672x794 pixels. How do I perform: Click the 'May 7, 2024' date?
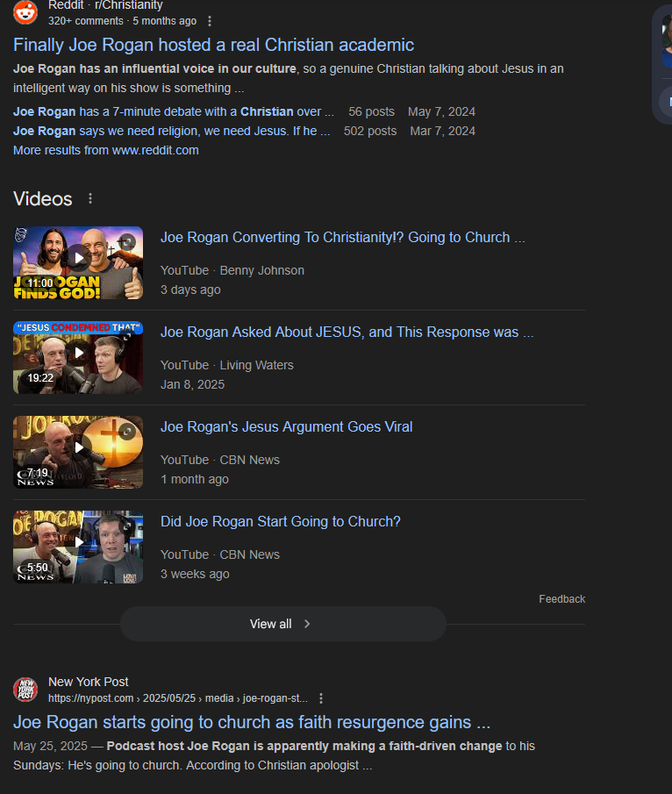[441, 111]
